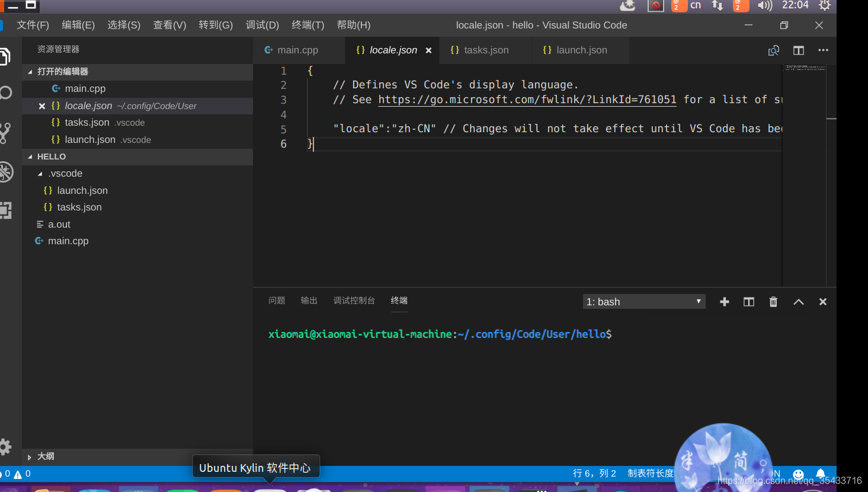Open the 选择(S) menu
Screen dimensions: 868x492
coord(124,25)
